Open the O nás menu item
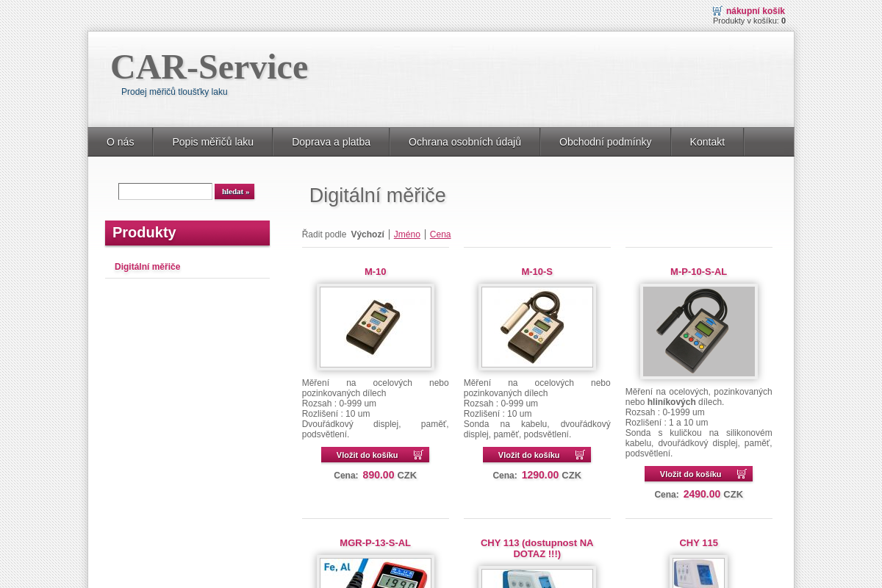Image resolution: width=882 pixels, height=588 pixels. click(120, 142)
